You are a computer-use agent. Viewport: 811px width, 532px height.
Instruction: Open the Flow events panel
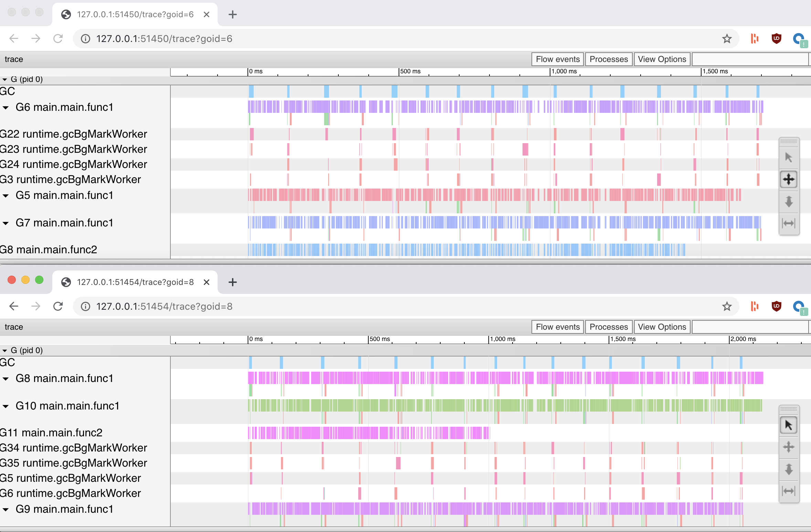(x=557, y=59)
